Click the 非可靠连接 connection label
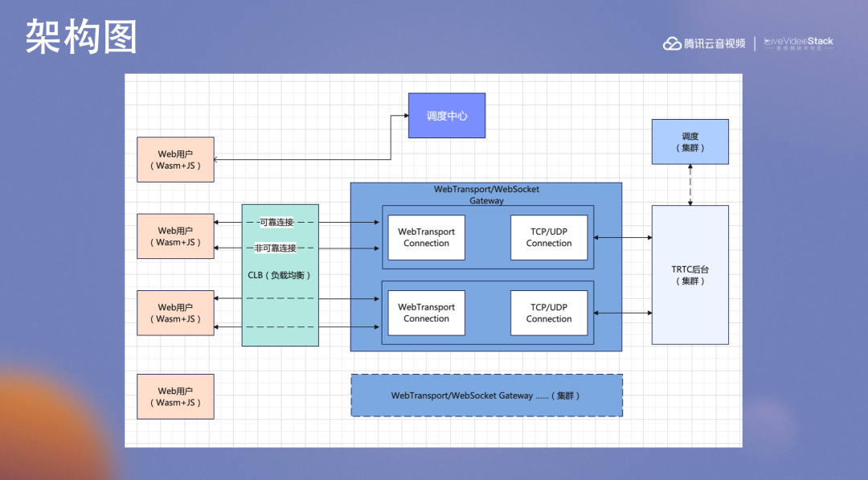 tap(275, 248)
